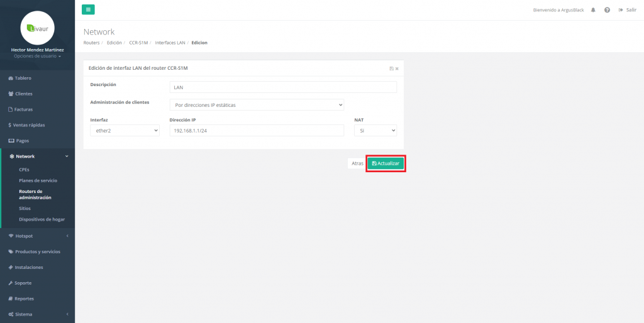Screen dimensions: 644x323
Task: Click the Routers breadcrumb link
Action: tap(92, 43)
